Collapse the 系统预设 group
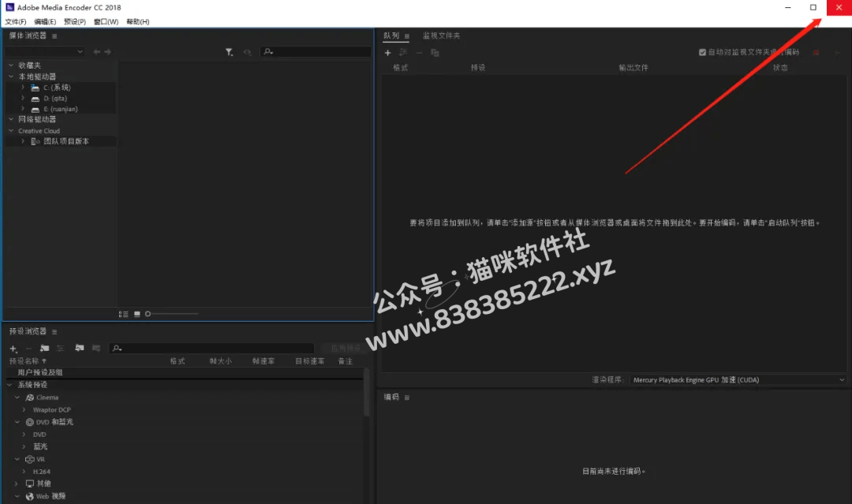The height and width of the screenshot is (504, 852). pyautogui.click(x=9, y=385)
